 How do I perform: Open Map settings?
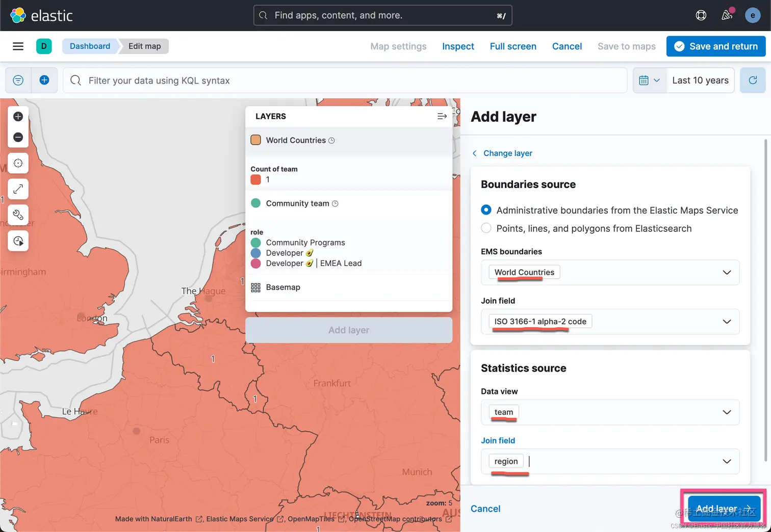coord(398,46)
